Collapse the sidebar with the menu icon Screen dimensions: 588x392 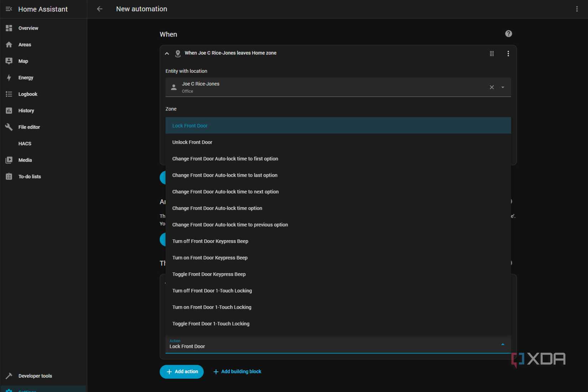coord(9,9)
